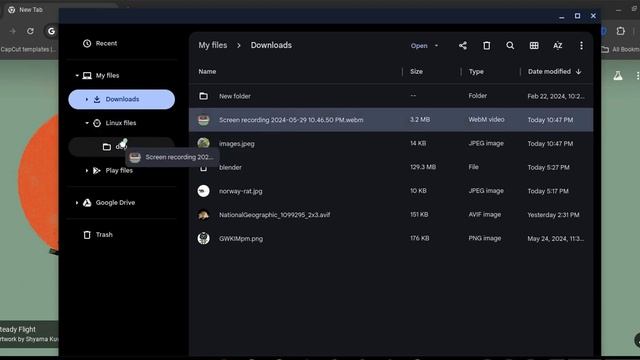Sort by the Date modified column header
This screenshot has width=640, height=360.
[549, 71]
